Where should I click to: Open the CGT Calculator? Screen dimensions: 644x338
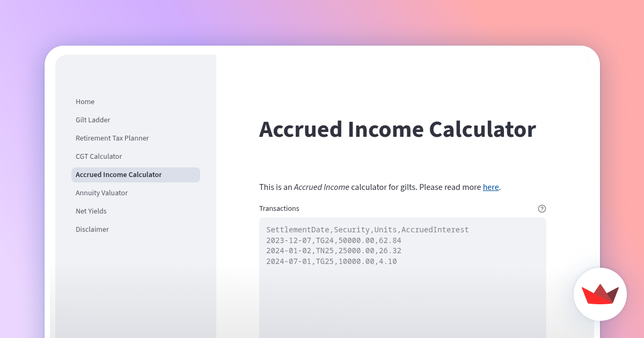click(x=99, y=156)
